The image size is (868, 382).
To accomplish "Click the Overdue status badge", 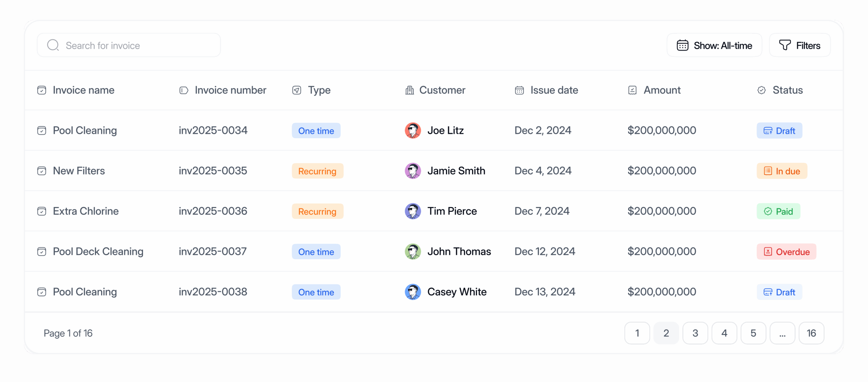I will pyautogui.click(x=786, y=252).
